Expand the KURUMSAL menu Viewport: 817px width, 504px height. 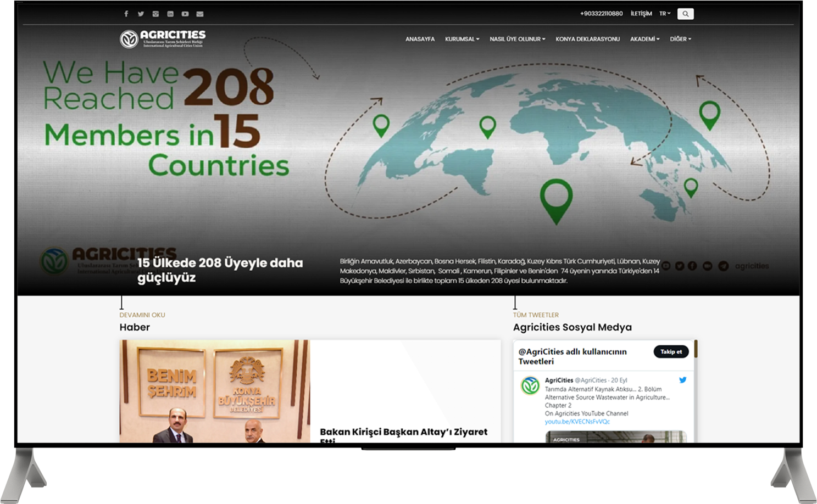(x=462, y=39)
